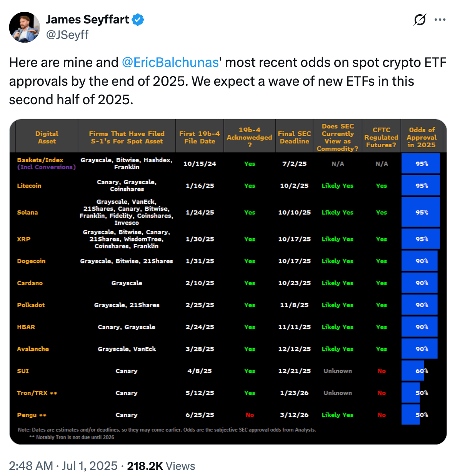Click the Odds of Approval in 2025 header
This screenshot has width=460, height=476.
click(422, 137)
